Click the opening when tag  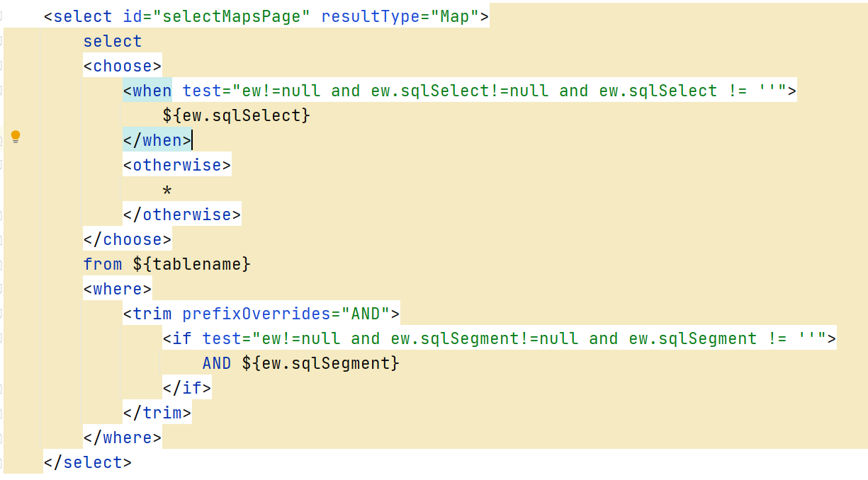click(x=147, y=91)
